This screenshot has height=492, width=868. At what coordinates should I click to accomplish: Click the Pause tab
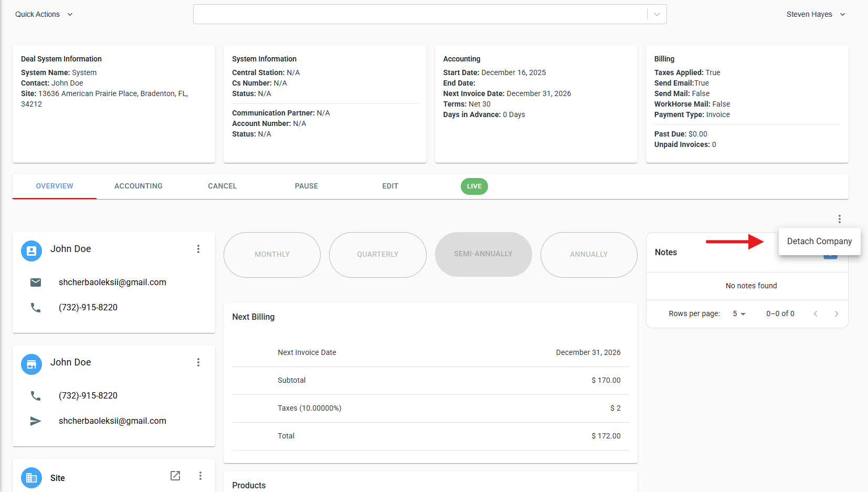point(306,186)
